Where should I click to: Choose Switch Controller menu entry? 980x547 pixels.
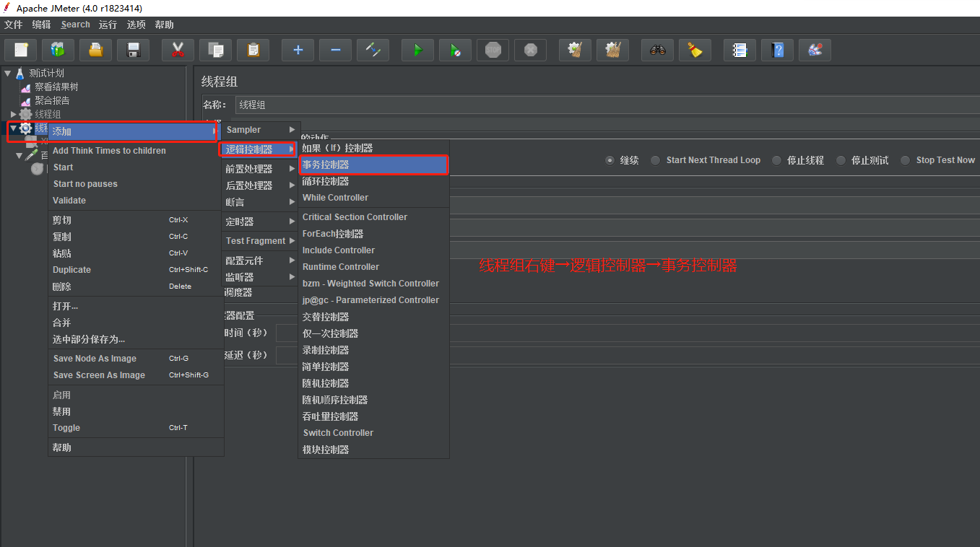pos(374,433)
